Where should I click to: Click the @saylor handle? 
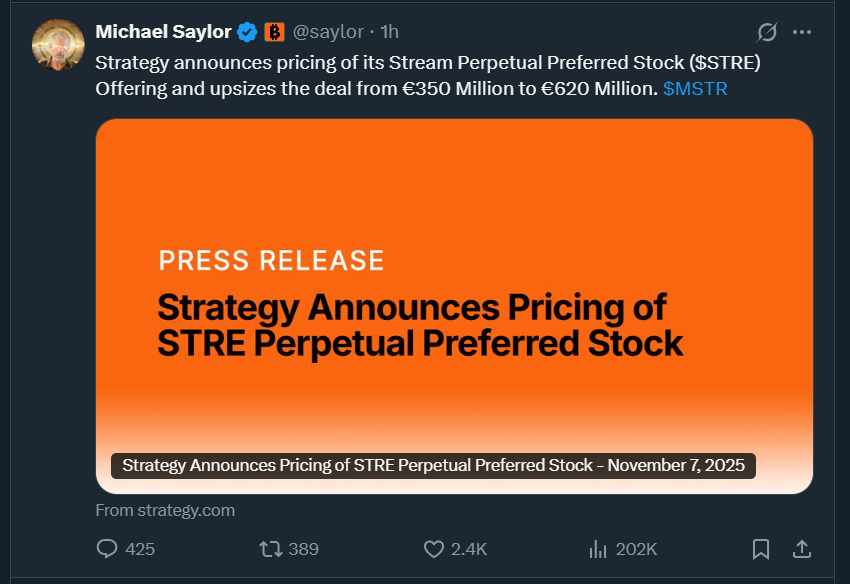328,32
